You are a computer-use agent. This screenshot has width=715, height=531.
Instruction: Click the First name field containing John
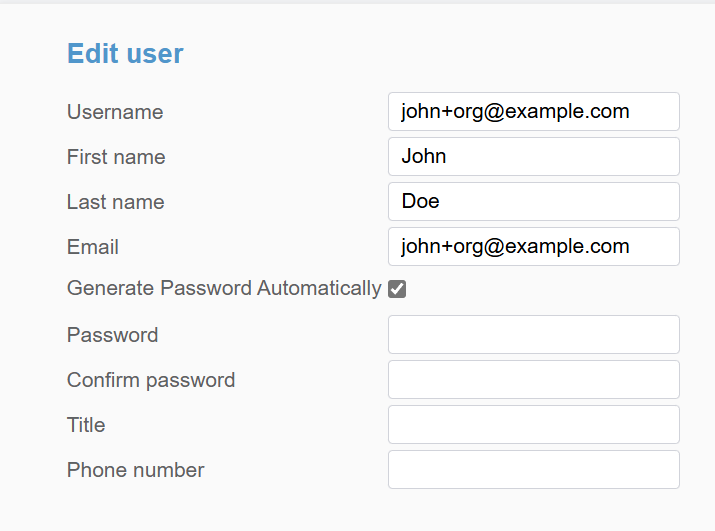[533, 157]
